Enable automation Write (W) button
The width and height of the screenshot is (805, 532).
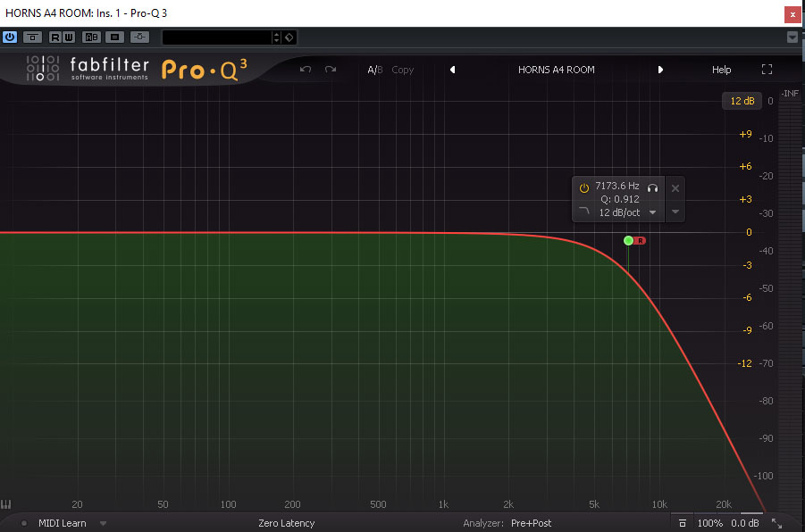pos(68,37)
